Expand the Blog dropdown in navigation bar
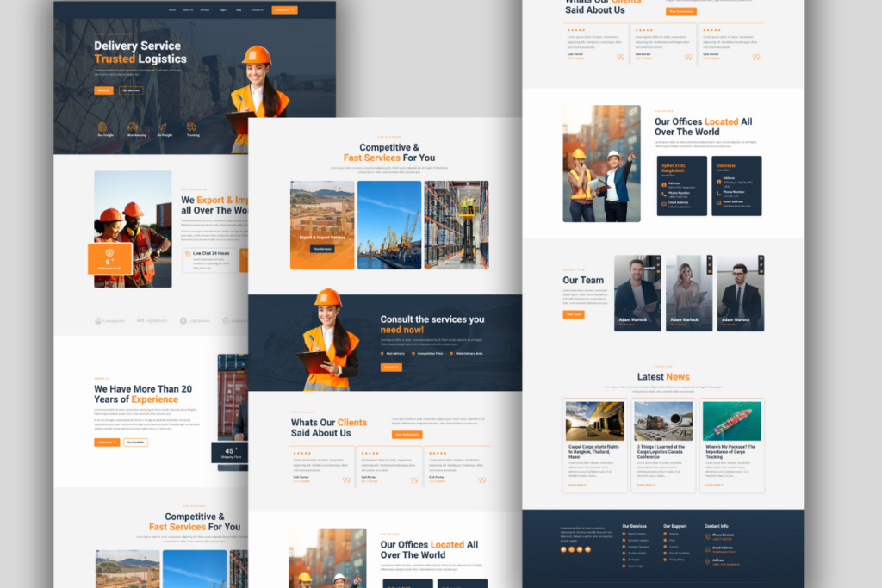 239,10
